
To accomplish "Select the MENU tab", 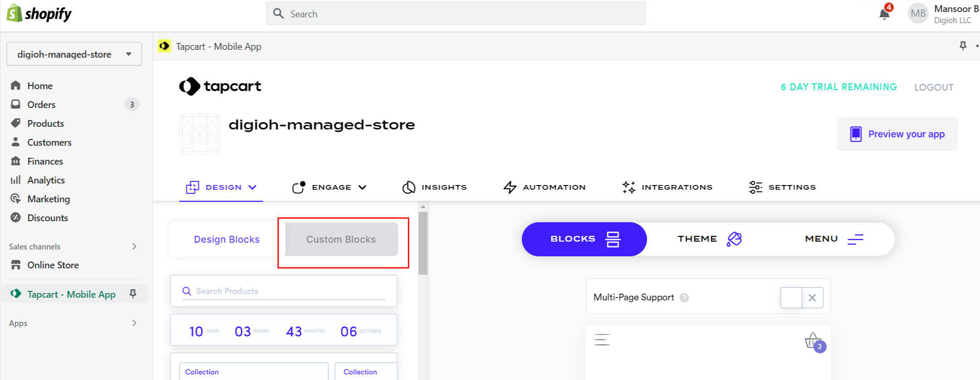I will tap(833, 239).
